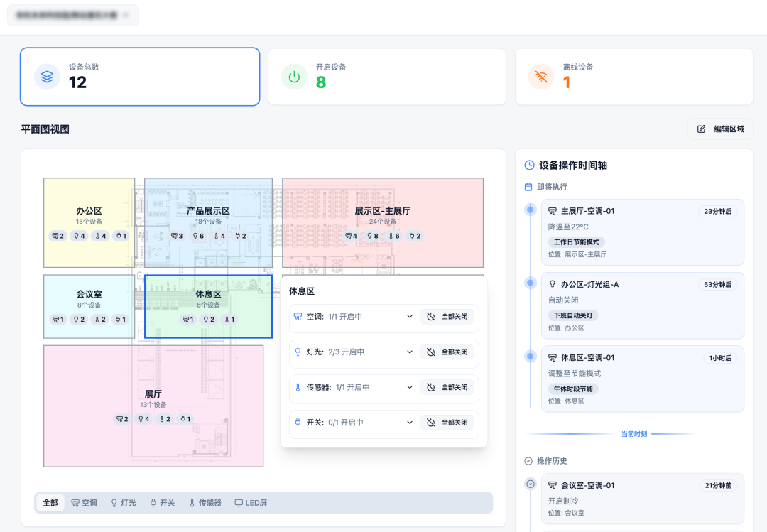This screenshot has width=767, height=532.
Task: Select the yellow 办公区 zone on floor plan
Action: coord(89,223)
